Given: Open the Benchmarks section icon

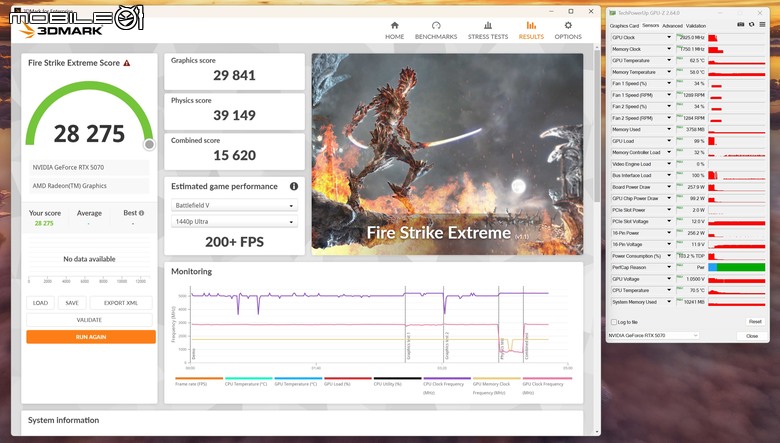Looking at the screenshot, I should 436,25.
